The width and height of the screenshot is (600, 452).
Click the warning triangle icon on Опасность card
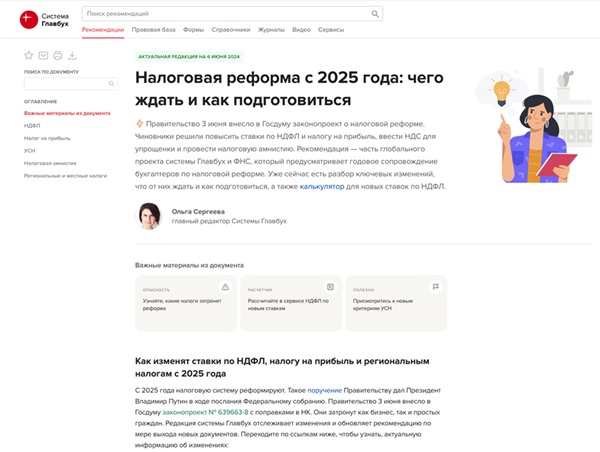[x=226, y=287]
